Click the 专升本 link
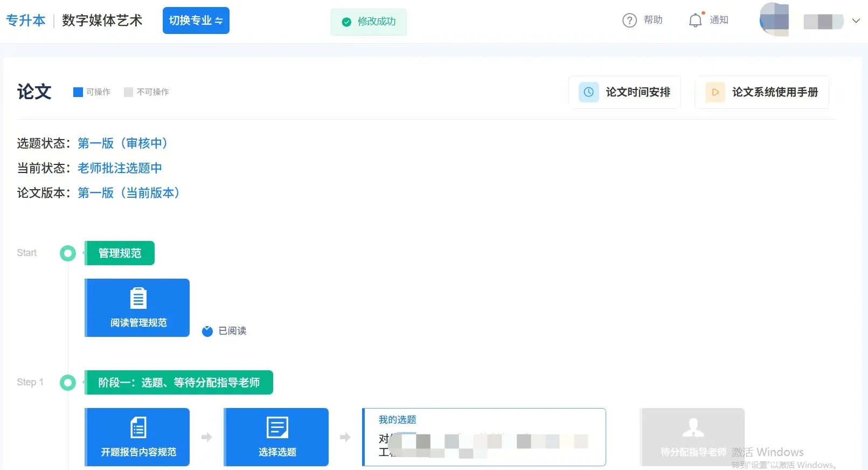Screen dimensions: 868x470 [26, 20]
